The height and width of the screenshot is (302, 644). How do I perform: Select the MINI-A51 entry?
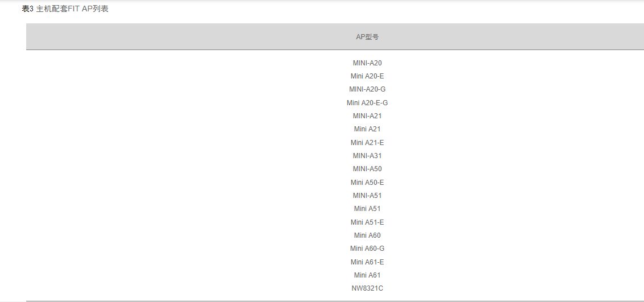pos(367,195)
